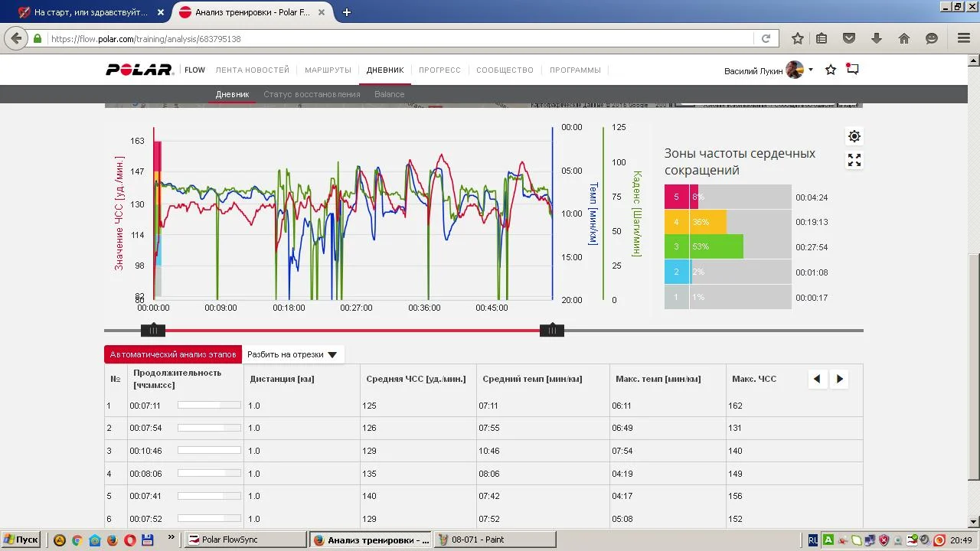Show previous table columns with left arrow
The width and height of the screenshot is (980, 551).
(x=817, y=379)
